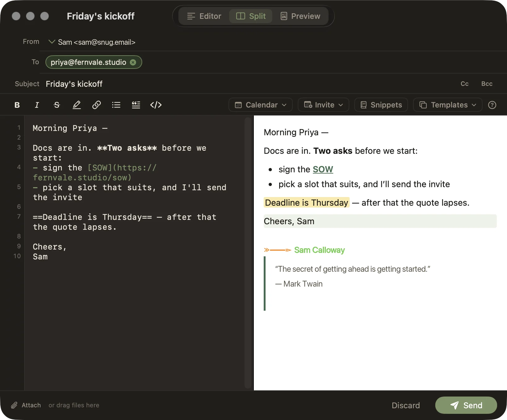Insert a link with the chain icon
Image resolution: width=507 pixels, height=420 pixels.
tap(96, 105)
